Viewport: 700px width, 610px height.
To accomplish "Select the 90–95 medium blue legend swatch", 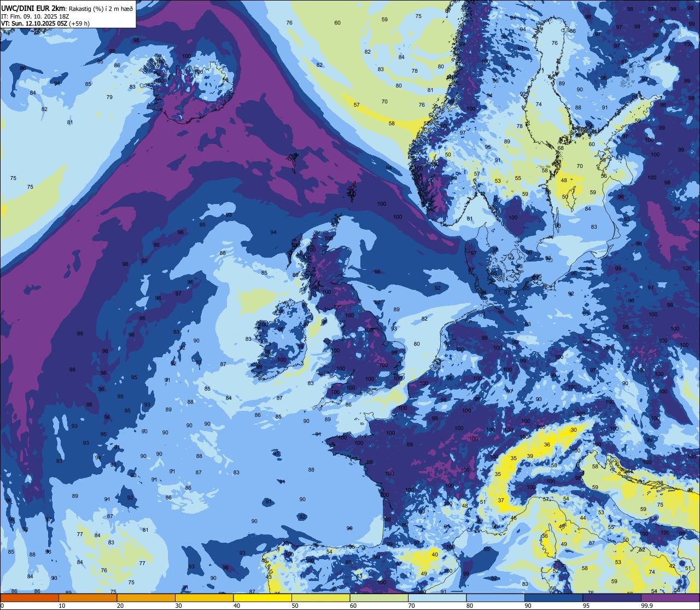I will (x=553, y=597).
